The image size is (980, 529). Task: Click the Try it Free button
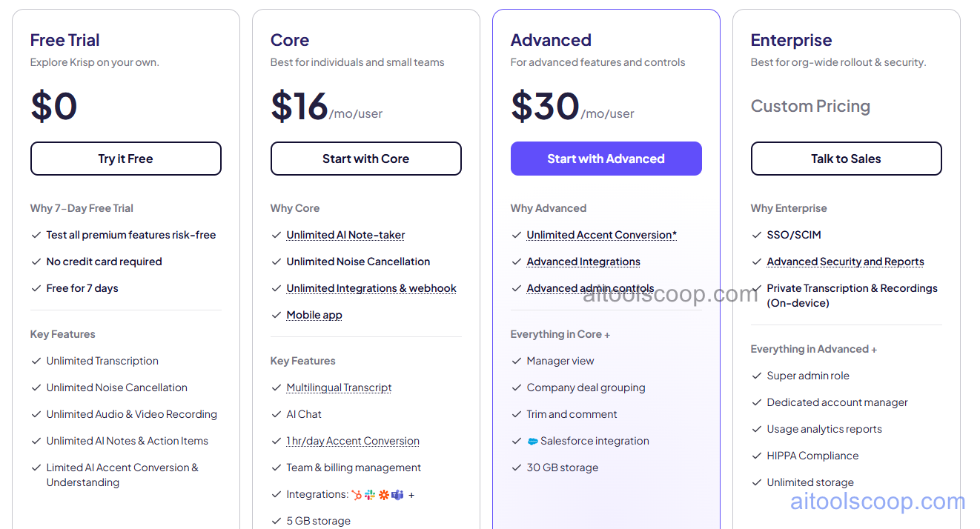125,159
